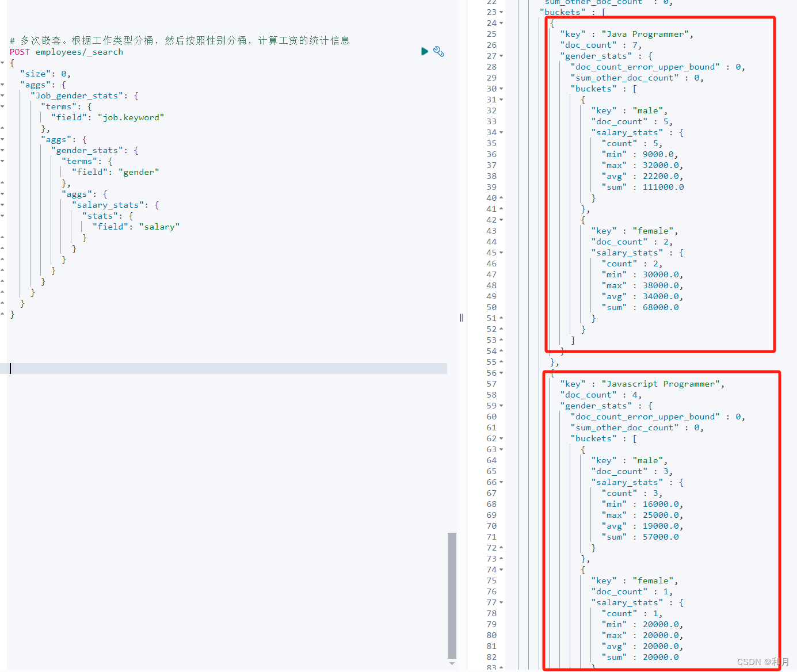Collapse female bucket fold at line 42
Image resolution: width=797 pixels, height=672 pixels.
501,220
